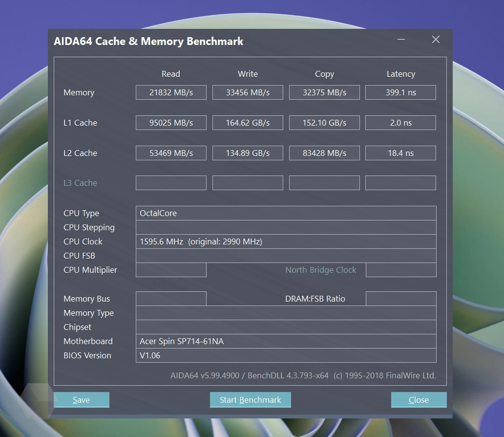The image size is (504, 437).
Task: Click the L2 Cache Read result box
Action: pos(171,153)
